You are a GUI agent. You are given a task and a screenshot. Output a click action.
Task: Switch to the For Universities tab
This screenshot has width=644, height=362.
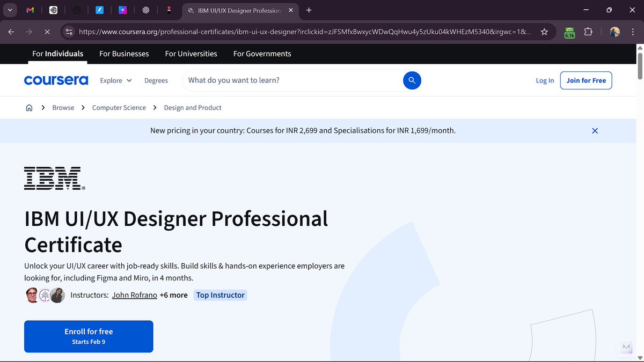tap(191, 54)
